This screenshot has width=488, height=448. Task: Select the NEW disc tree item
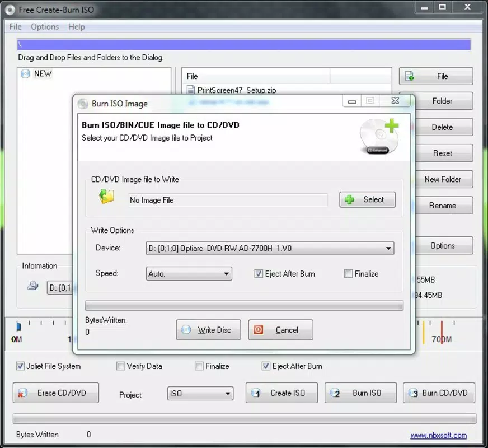pos(43,74)
